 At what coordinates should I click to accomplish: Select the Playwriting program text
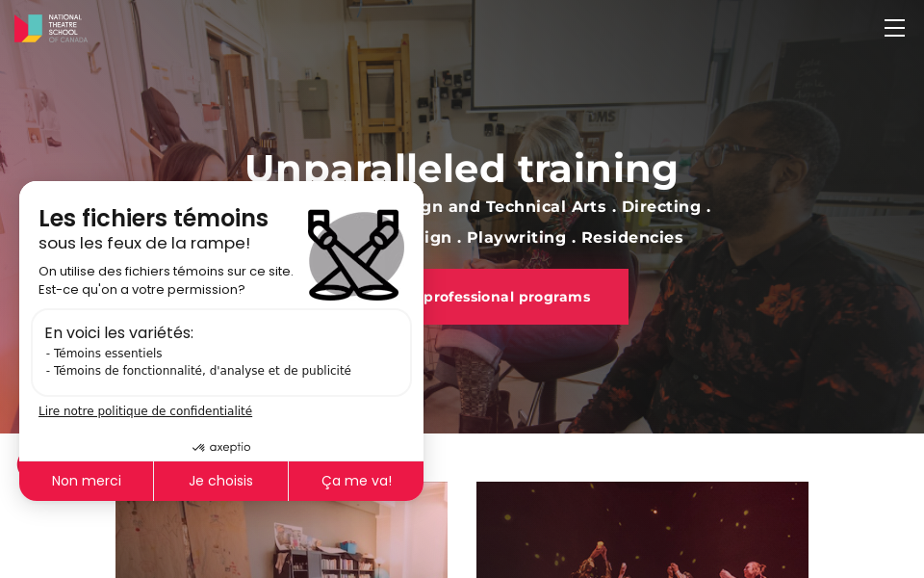click(516, 237)
